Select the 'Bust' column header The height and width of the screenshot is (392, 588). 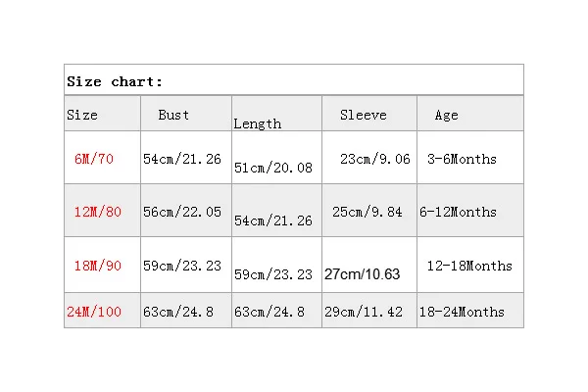pos(173,115)
